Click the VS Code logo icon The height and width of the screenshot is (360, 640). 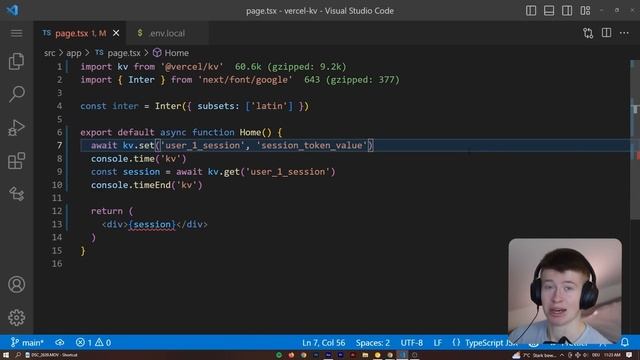[12, 10]
